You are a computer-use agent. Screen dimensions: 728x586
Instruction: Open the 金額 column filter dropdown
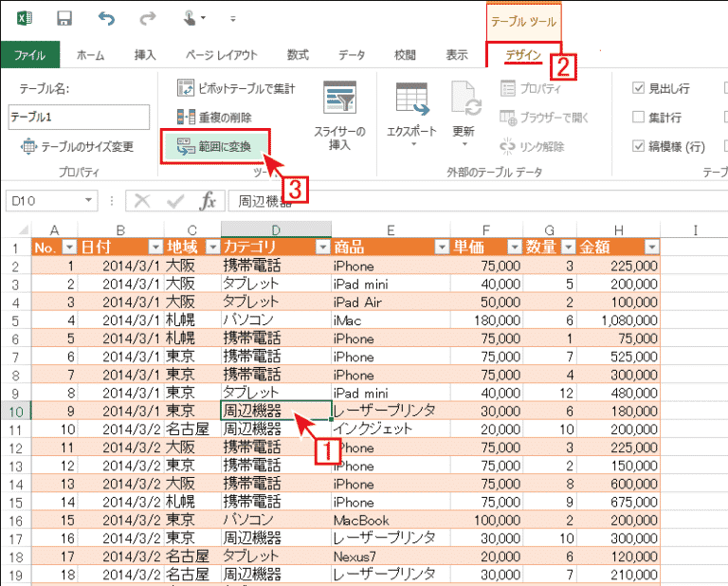[652, 247]
